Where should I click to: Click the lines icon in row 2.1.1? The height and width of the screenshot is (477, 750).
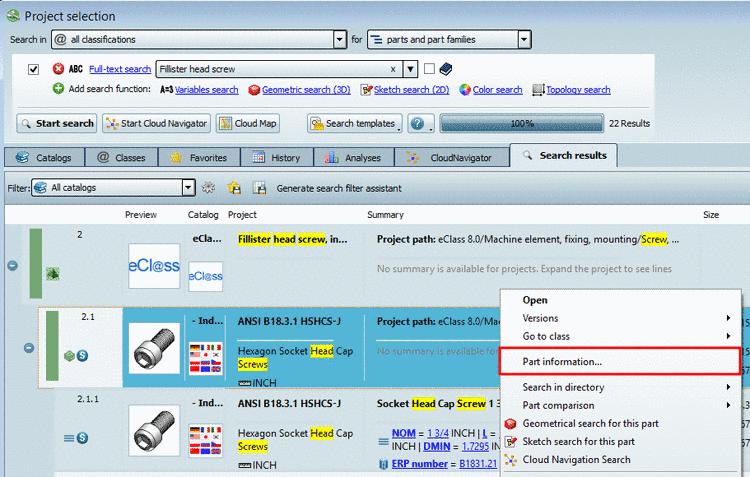coord(69,438)
